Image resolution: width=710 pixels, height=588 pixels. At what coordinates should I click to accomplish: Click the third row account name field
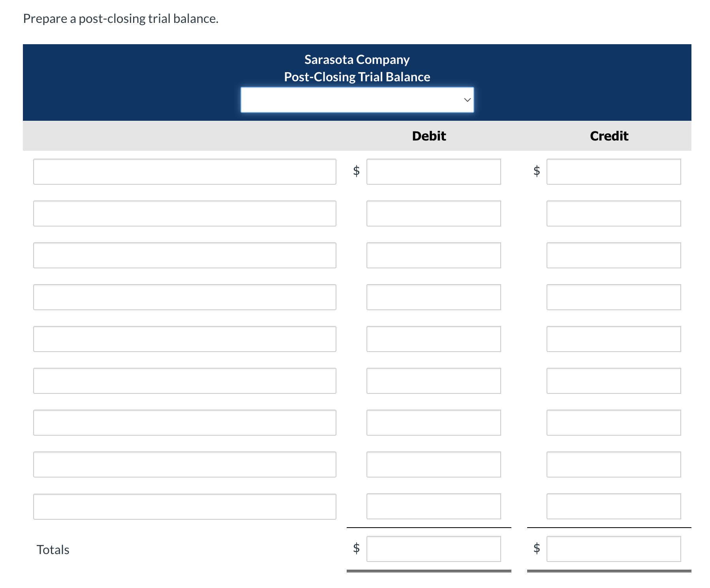click(x=185, y=255)
